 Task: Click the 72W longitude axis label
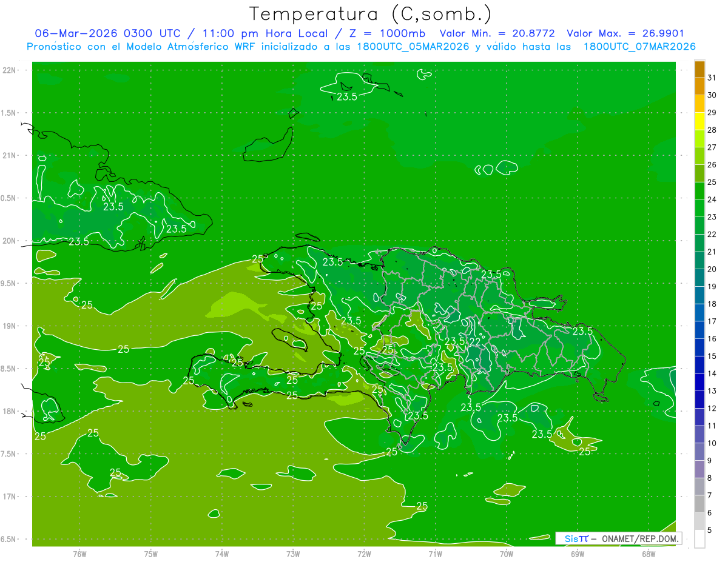pos(365,554)
